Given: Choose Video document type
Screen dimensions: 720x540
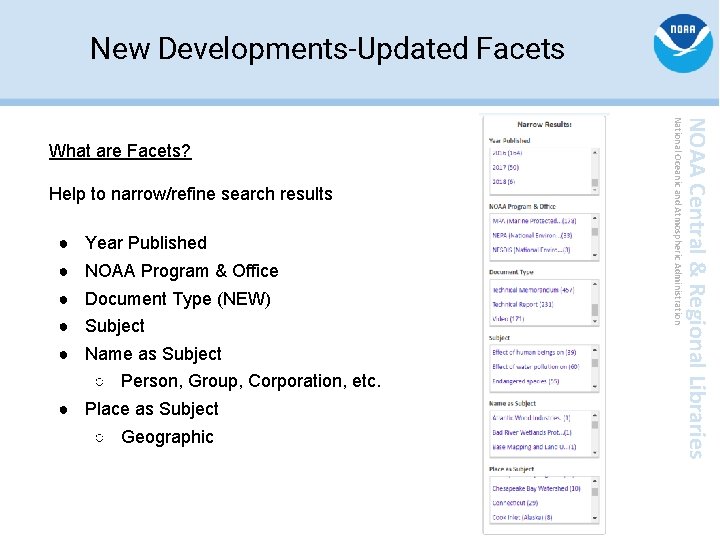Looking at the screenshot, I should point(508,319).
